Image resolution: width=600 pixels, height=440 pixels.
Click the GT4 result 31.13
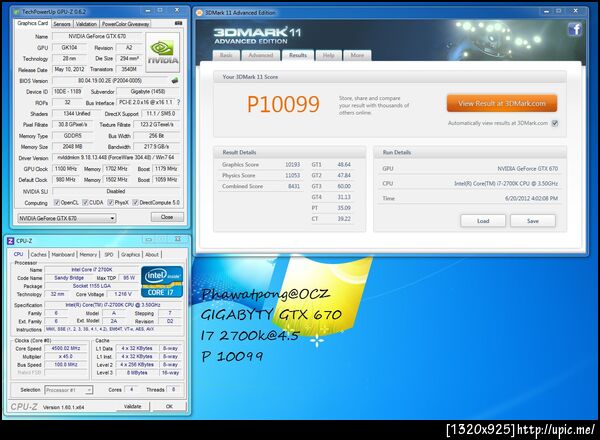coord(344,197)
